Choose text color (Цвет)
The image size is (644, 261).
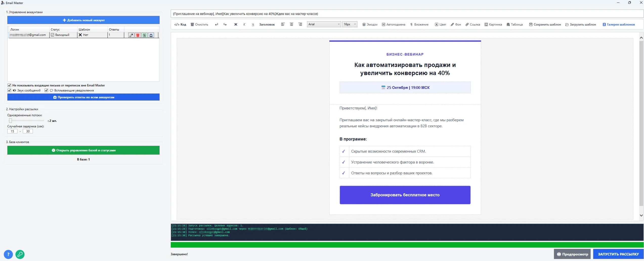point(440,25)
